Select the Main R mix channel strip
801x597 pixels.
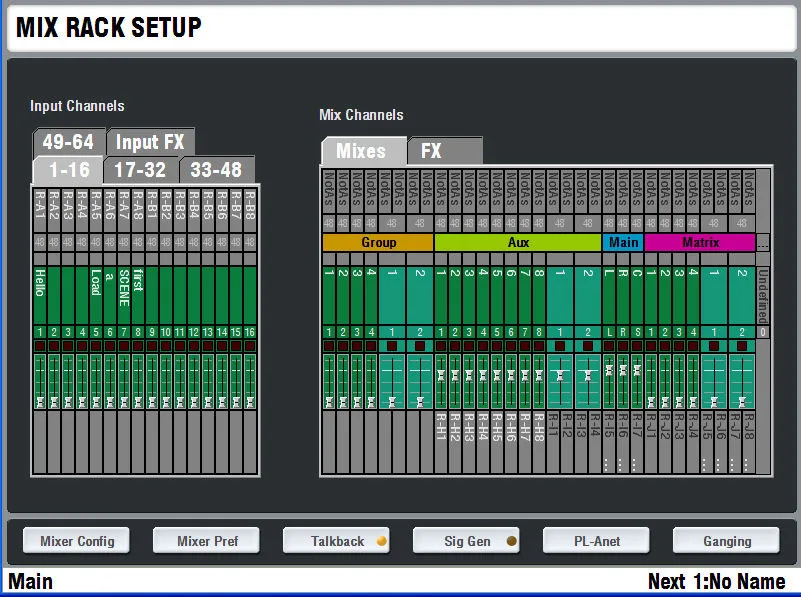(623, 295)
